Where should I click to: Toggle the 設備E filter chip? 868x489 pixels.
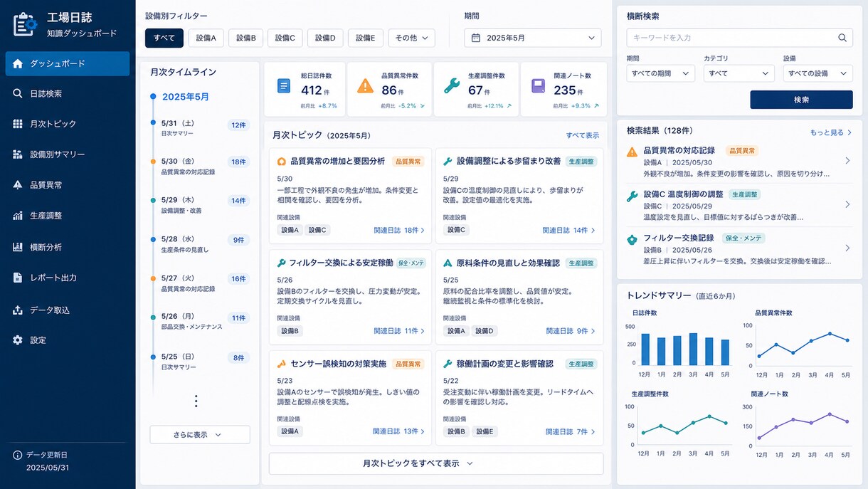366,38
